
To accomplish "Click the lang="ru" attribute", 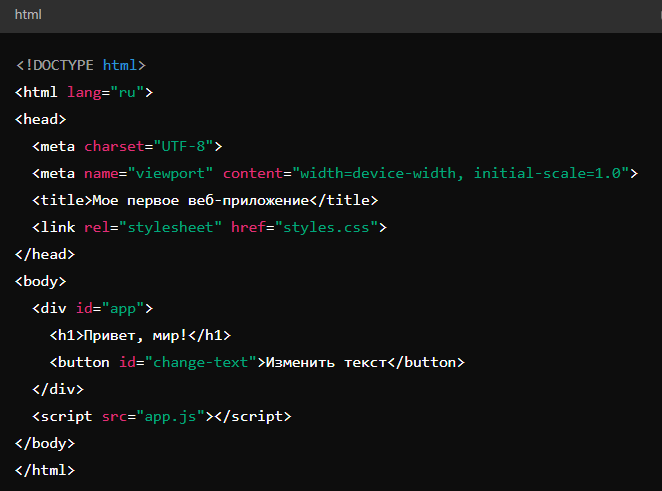I will click(106, 92).
